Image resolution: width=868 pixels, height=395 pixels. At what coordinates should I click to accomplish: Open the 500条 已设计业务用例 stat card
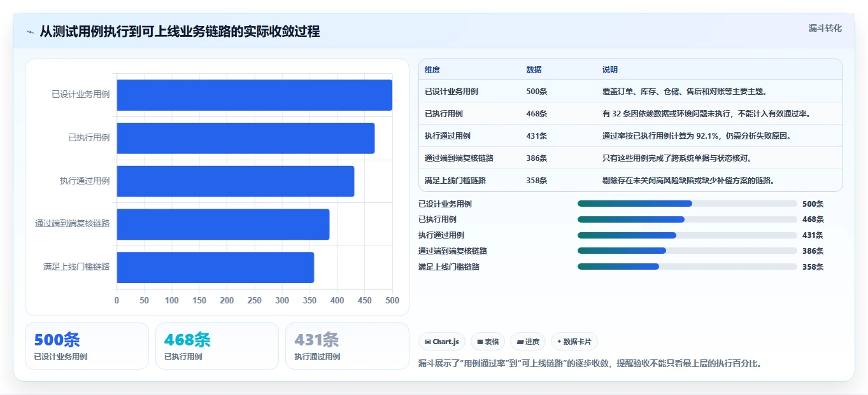pos(87,346)
